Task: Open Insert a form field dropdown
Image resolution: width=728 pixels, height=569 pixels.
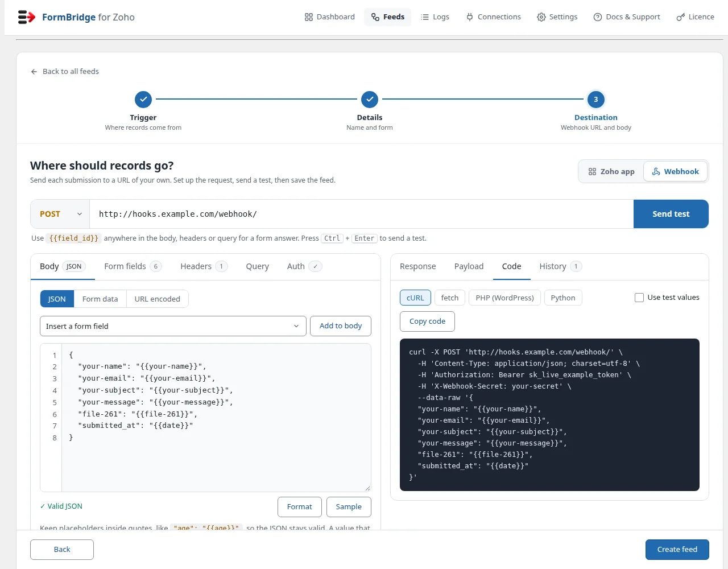Action: tap(173, 326)
